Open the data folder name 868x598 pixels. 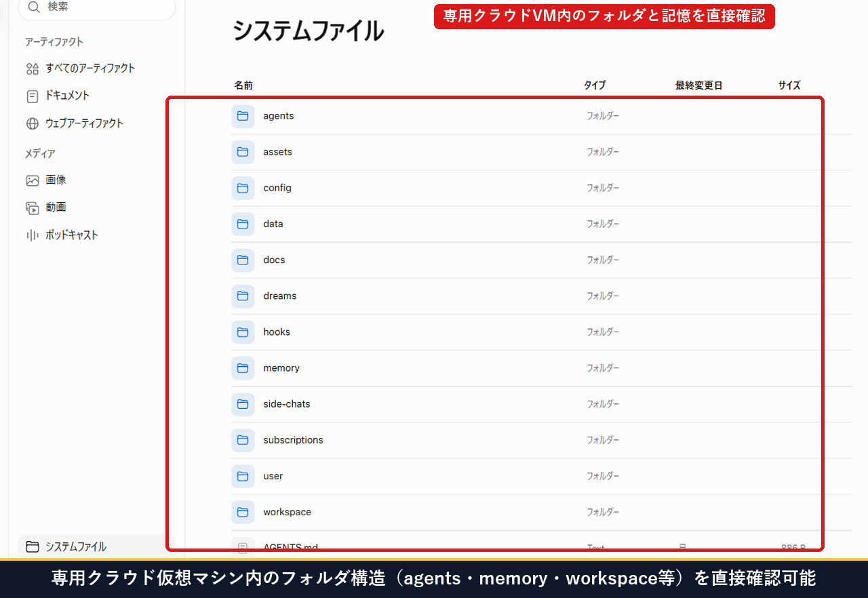273,224
